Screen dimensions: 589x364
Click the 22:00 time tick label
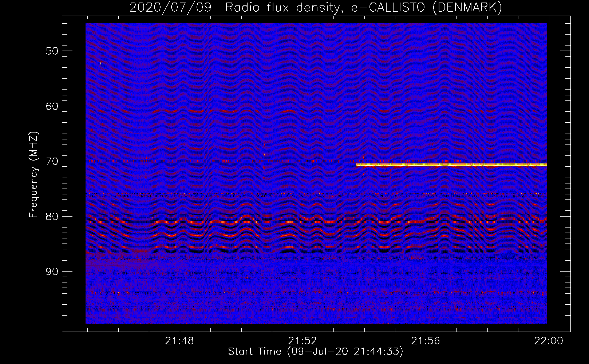pyautogui.click(x=549, y=341)
